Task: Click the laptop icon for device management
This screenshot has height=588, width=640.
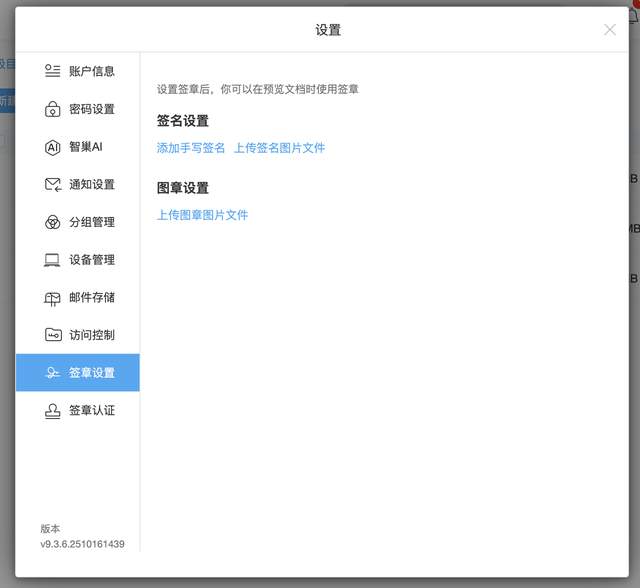Action: pos(52,260)
